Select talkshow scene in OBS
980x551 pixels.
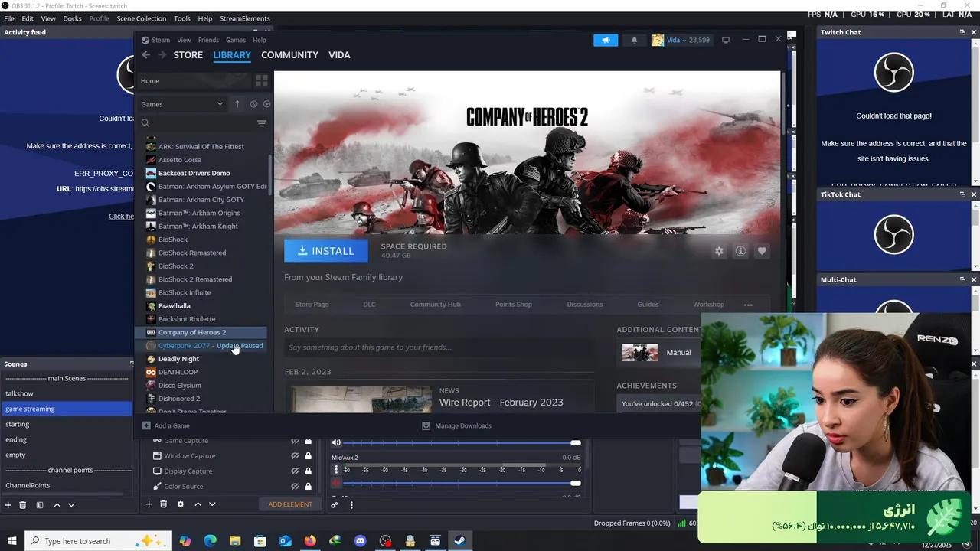(x=66, y=393)
